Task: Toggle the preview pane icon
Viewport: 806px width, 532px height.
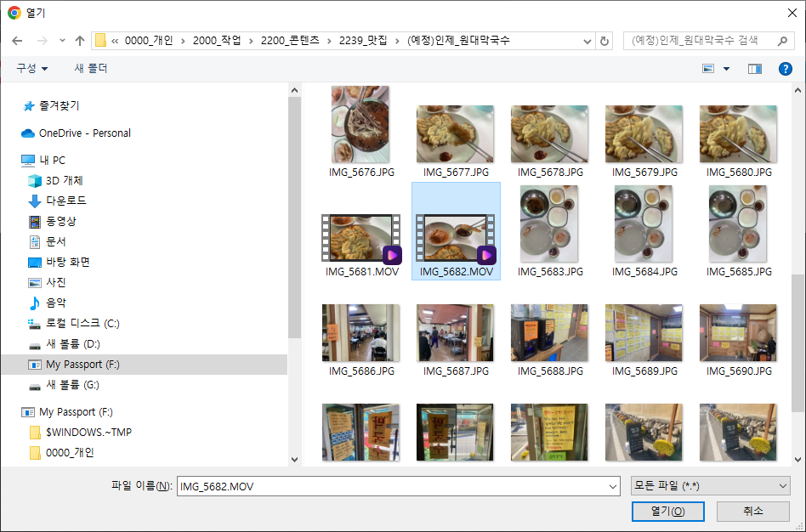Action: click(753, 69)
